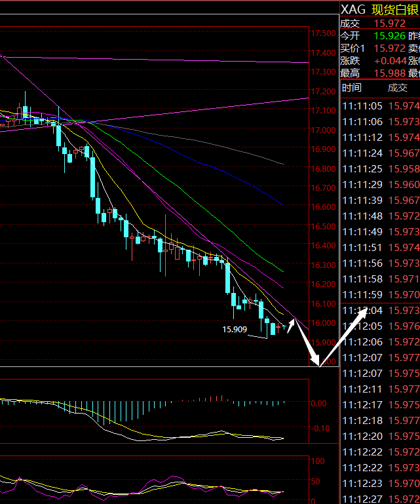Select the 11:12:18 tick row
The height and width of the screenshot is (504, 420).
(x=380, y=420)
